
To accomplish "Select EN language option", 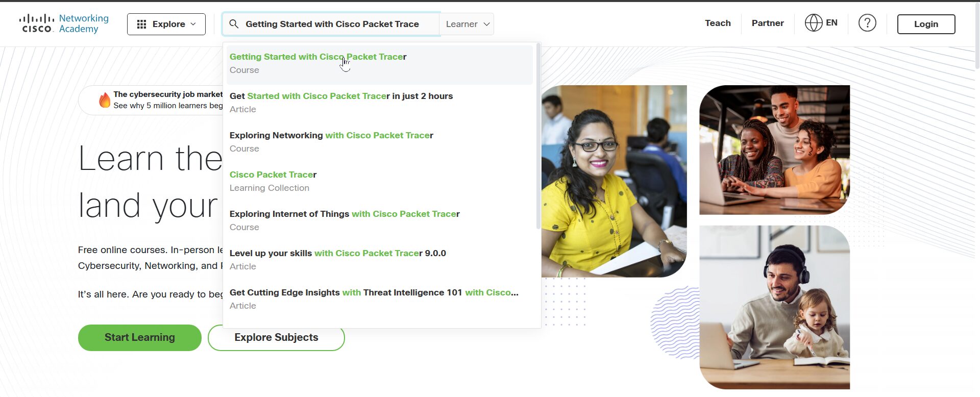I will click(x=831, y=23).
